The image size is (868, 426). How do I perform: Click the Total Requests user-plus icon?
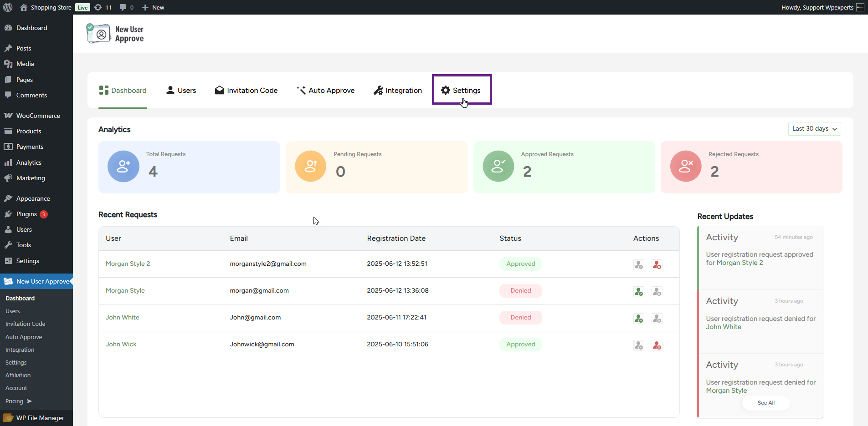[123, 167]
